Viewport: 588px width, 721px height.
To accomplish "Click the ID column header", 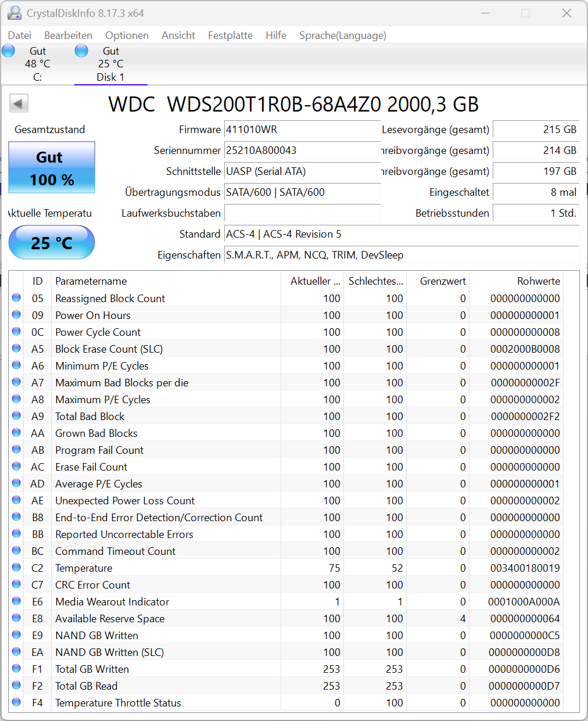I will click(38, 281).
